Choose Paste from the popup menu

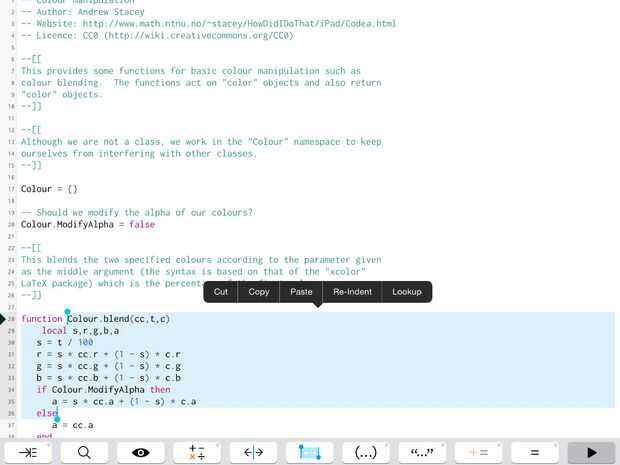coord(301,292)
